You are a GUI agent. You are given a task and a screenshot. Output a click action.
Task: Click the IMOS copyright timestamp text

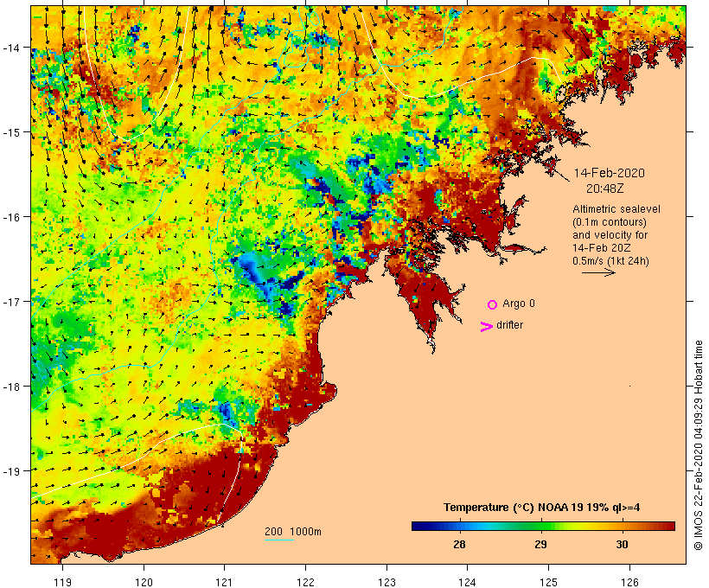pos(699,445)
